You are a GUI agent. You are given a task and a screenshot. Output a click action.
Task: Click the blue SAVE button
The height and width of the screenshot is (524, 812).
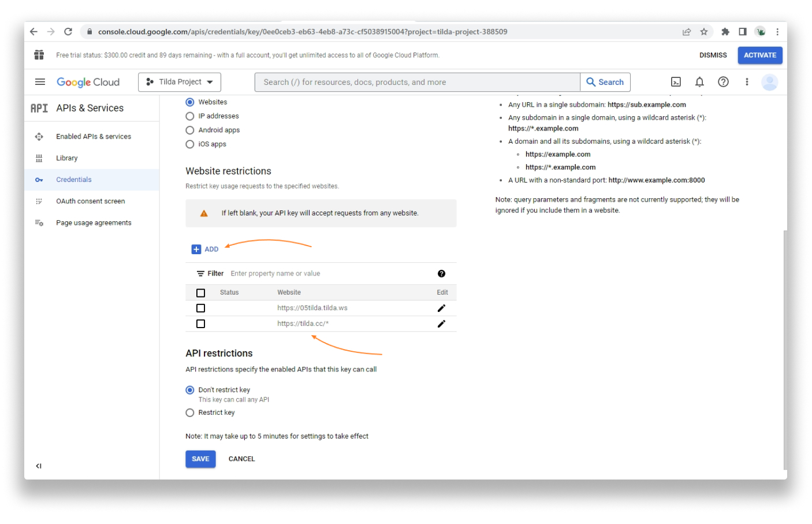[200, 459]
